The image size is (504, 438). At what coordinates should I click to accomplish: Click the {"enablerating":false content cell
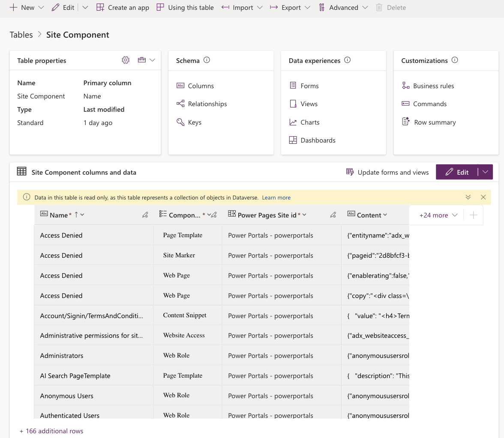click(375, 276)
